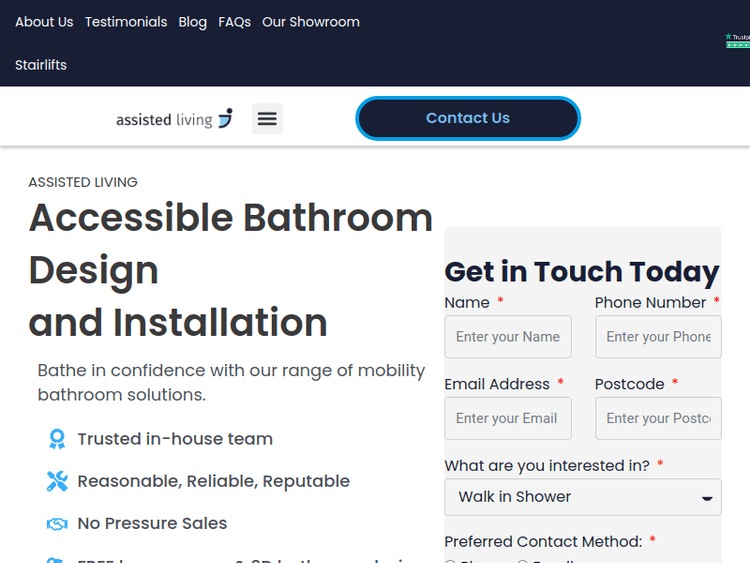Click into the Phone Number field

658,337
